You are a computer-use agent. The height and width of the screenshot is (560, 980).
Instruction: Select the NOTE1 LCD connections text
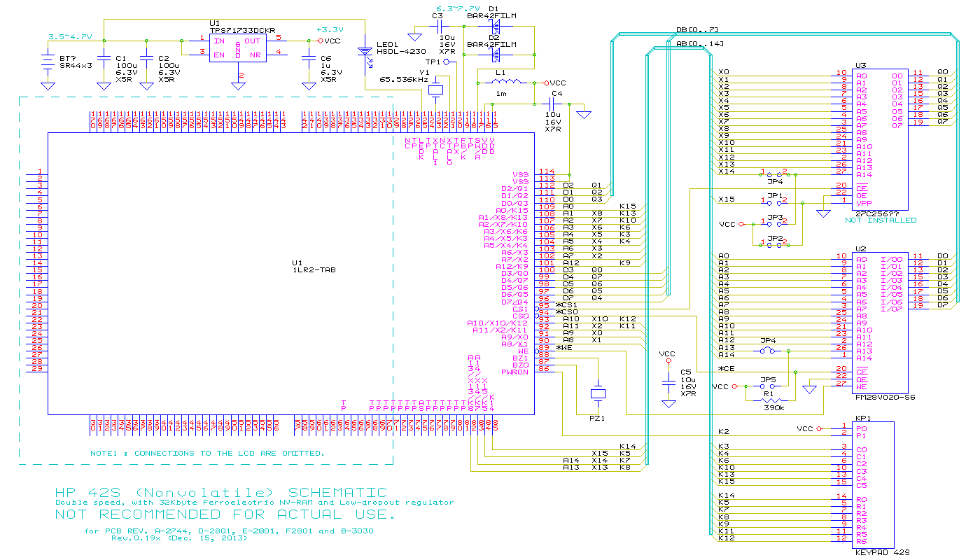(207, 453)
